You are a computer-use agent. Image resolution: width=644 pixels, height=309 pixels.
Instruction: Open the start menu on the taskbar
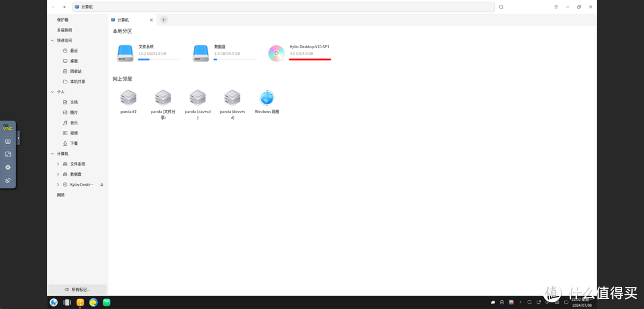[x=54, y=302]
